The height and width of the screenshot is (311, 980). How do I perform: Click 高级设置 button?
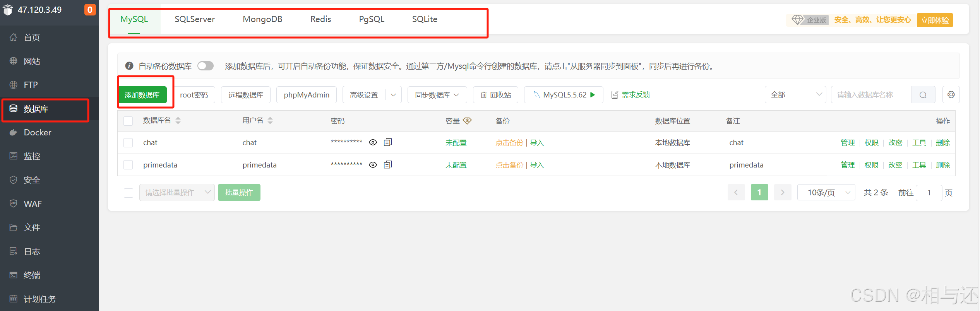[x=364, y=95]
